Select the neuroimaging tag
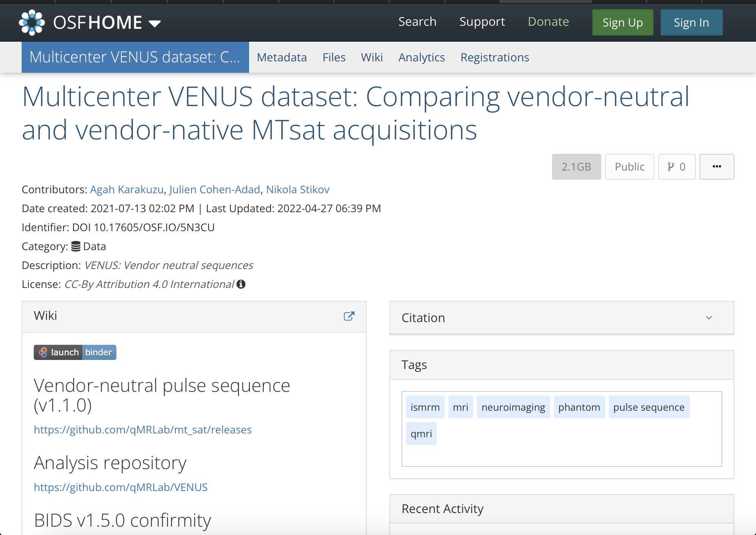This screenshot has height=535, width=756. 513,407
